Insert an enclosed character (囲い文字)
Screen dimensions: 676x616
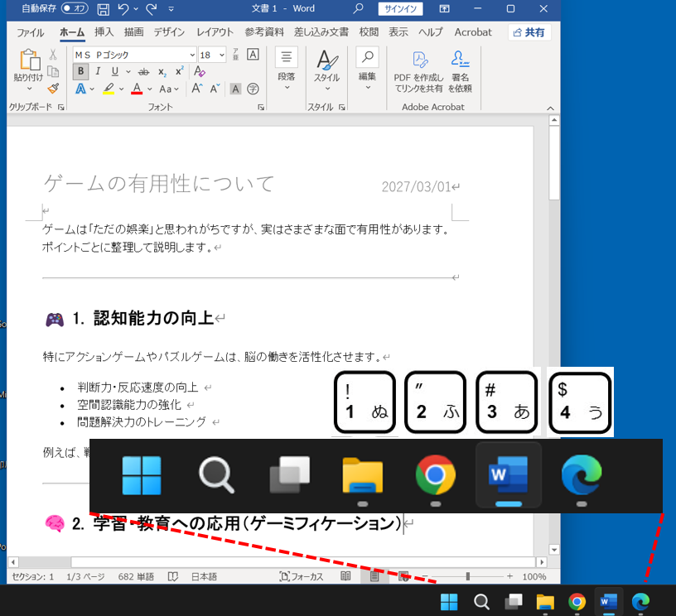coord(253,89)
